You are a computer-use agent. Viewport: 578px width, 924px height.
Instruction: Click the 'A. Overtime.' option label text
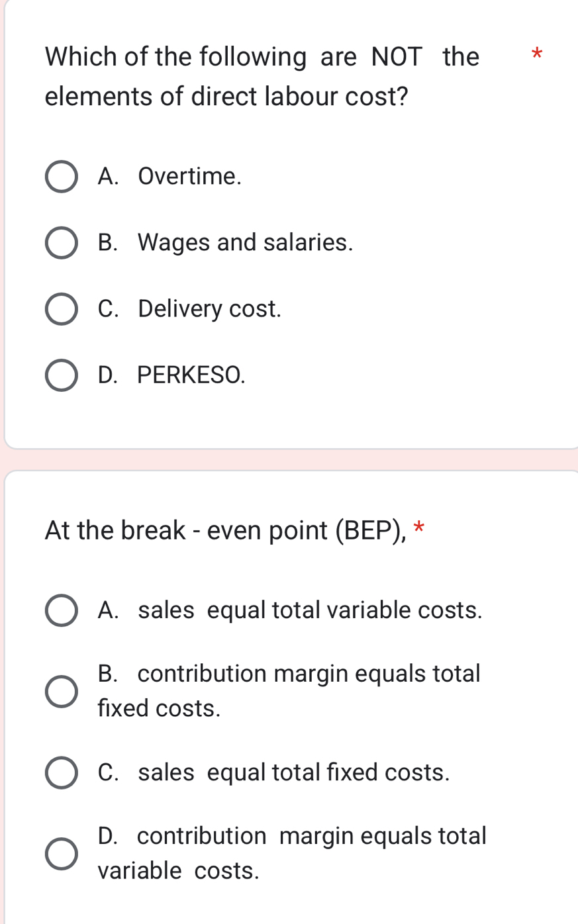tap(169, 177)
